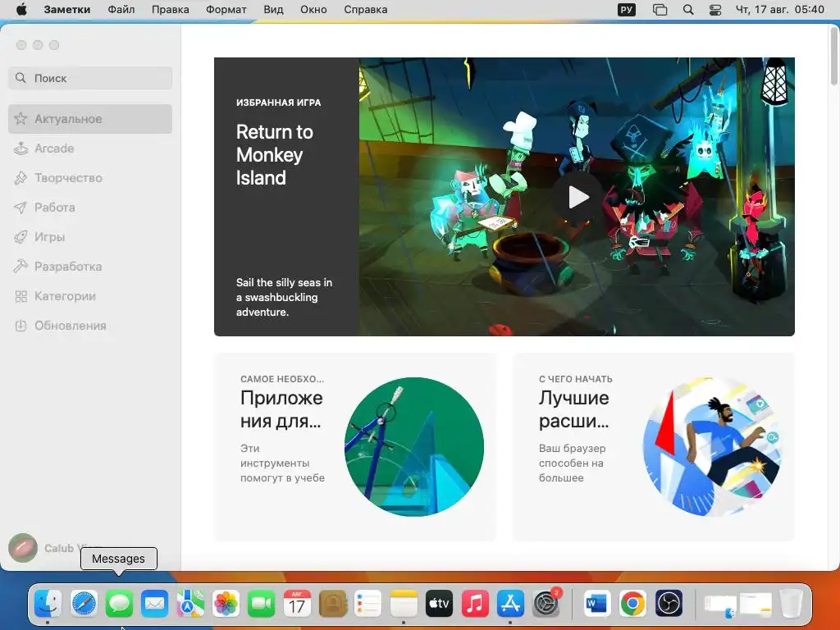
Task: Launch Safari from the Dock
Action: click(84, 604)
